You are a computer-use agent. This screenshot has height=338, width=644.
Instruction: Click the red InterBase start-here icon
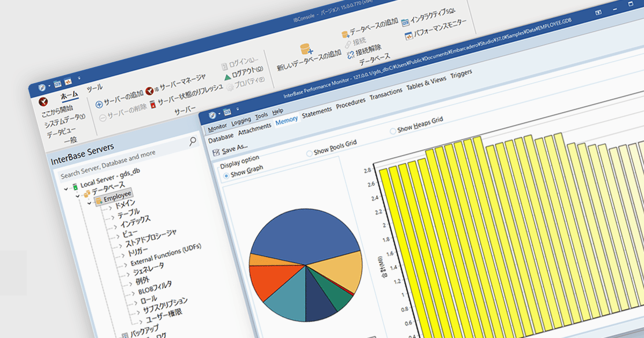pos(44,101)
